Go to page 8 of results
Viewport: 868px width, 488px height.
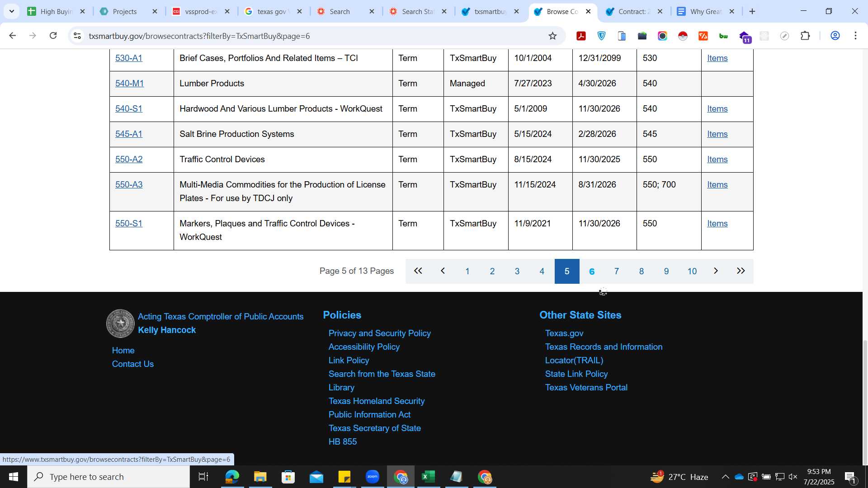(x=642, y=271)
